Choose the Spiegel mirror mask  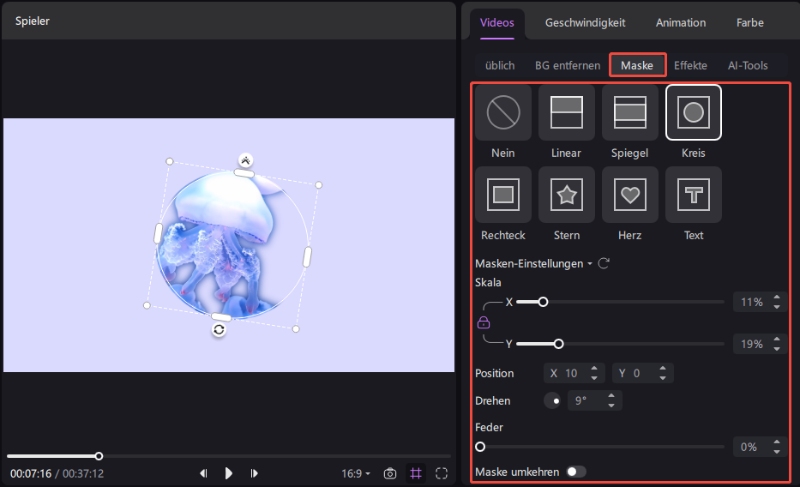[x=630, y=112]
